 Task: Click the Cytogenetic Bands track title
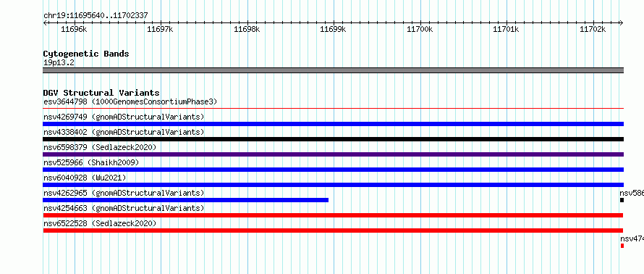click(x=86, y=54)
